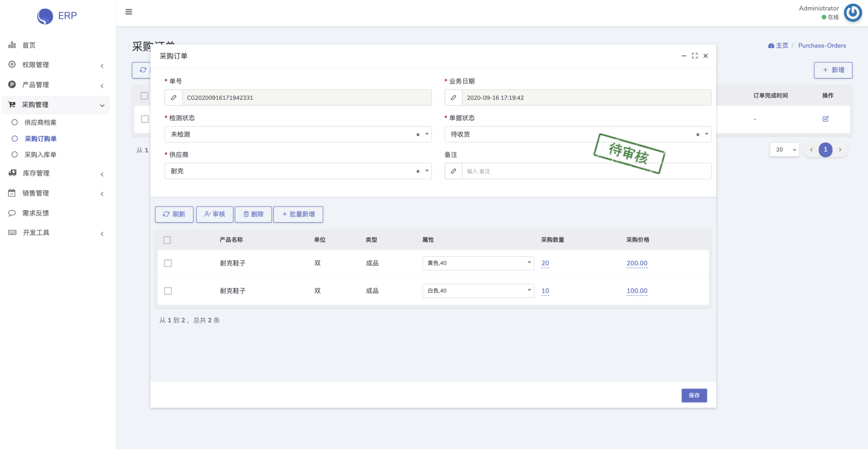The height and width of the screenshot is (449, 868).
Task: Toggle the hamburger sidebar menu icon
Action: pos(129,12)
